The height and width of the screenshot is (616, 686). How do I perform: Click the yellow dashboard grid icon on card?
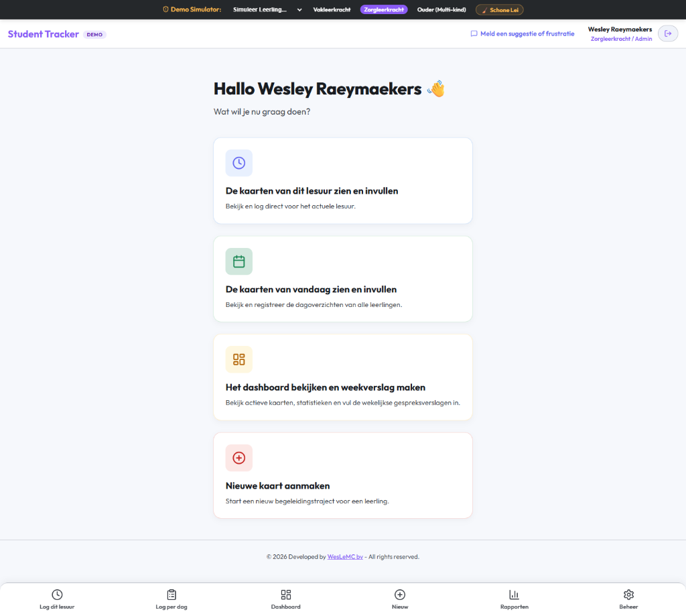239,359
